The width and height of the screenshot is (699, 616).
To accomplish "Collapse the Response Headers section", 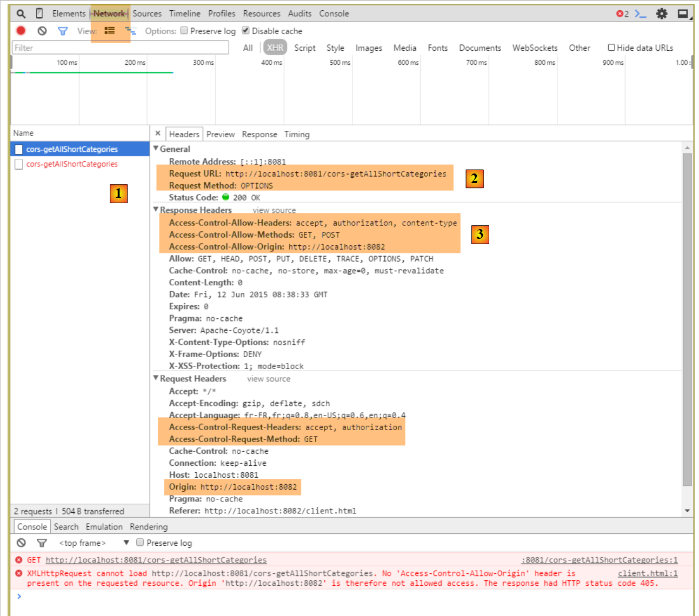I will [156, 210].
